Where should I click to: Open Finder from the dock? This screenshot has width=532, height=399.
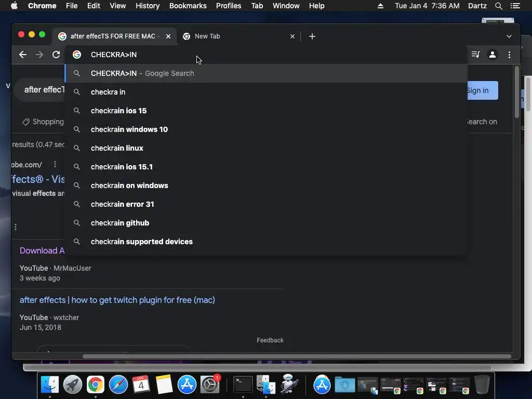tap(50, 385)
